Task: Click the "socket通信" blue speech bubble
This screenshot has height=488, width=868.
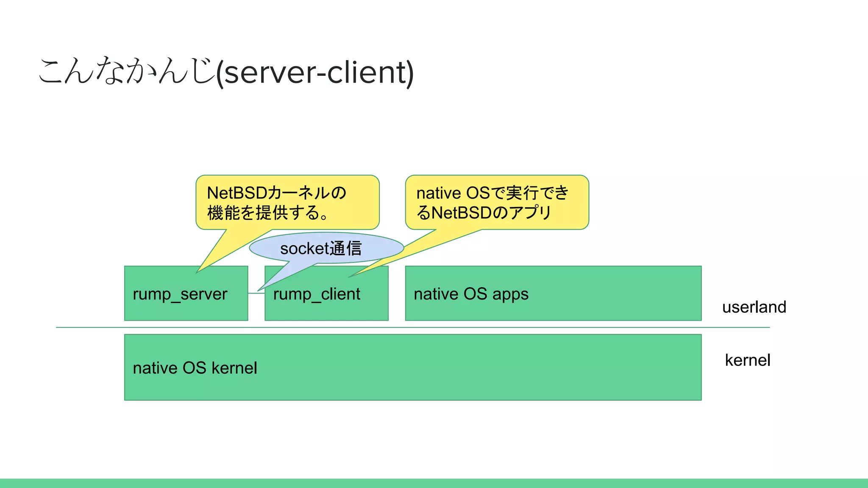Action: (x=326, y=248)
